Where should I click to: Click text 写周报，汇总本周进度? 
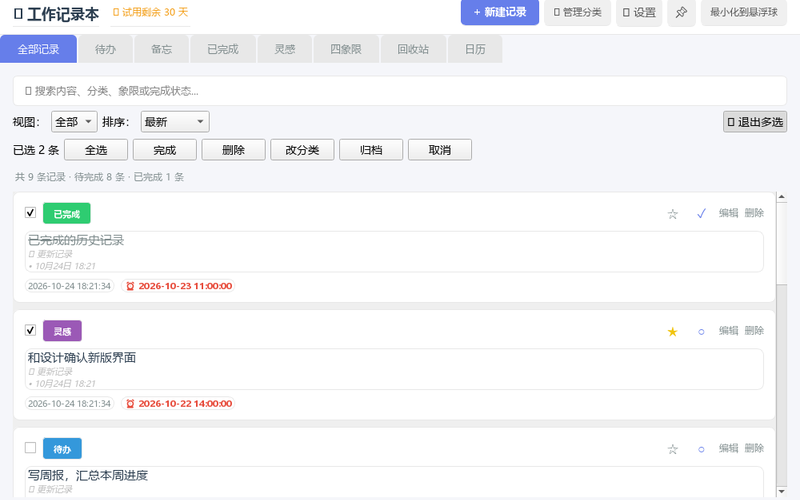click(88, 476)
